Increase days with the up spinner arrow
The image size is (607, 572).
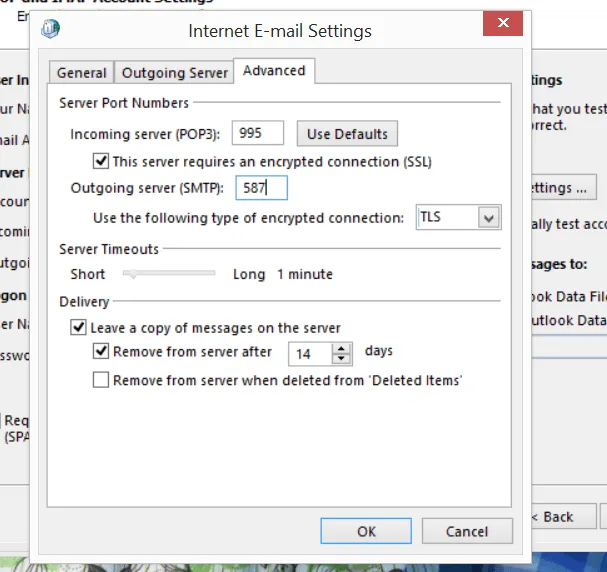tap(341, 348)
